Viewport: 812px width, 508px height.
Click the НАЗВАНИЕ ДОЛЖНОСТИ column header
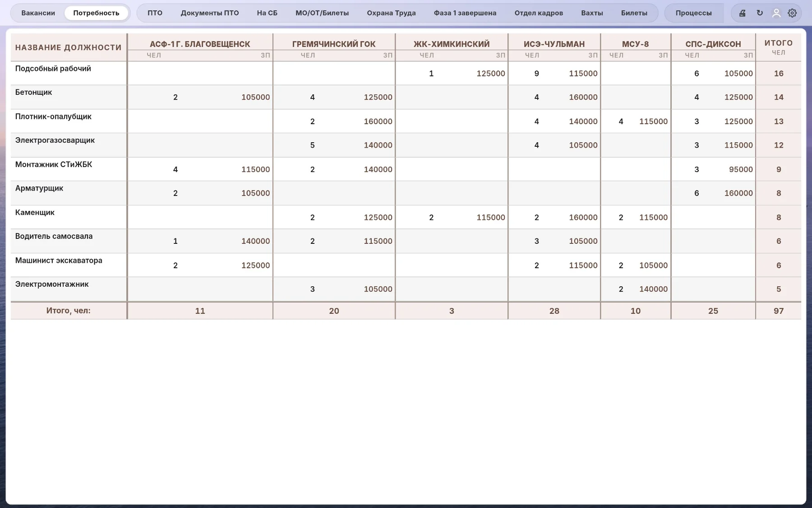(69, 47)
